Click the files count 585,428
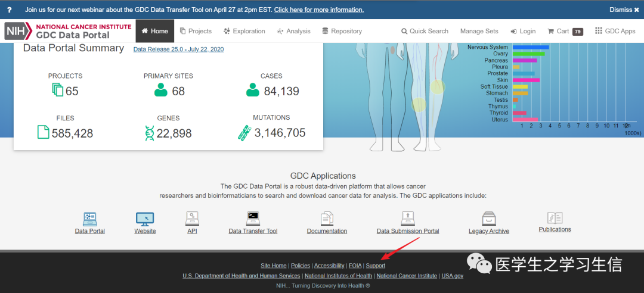Image resolution: width=644 pixels, height=293 pixels. tap(72, 133)
